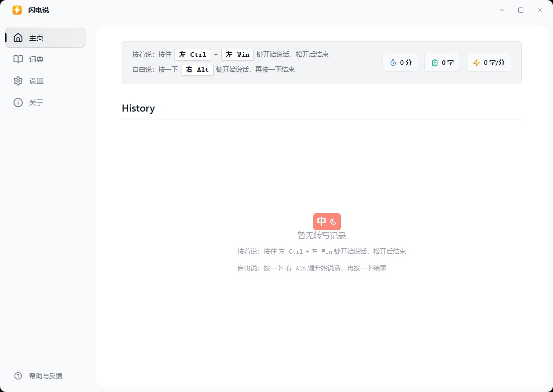Click the blue timer icon on the 0分 badge
The height and width of the screenshot is (392, 553).
[393, 62]
